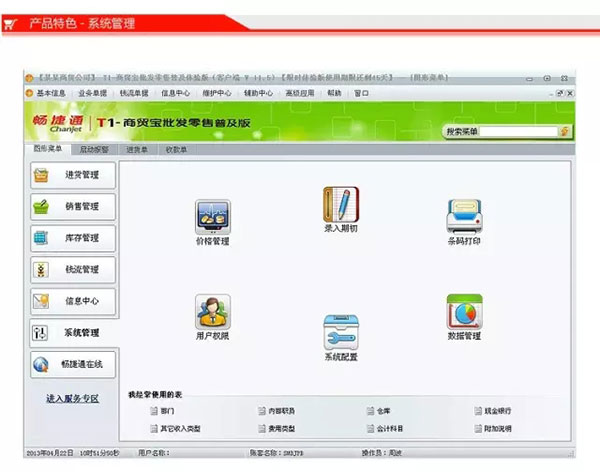Click the 内部职员 document icon

coord(262,411)
